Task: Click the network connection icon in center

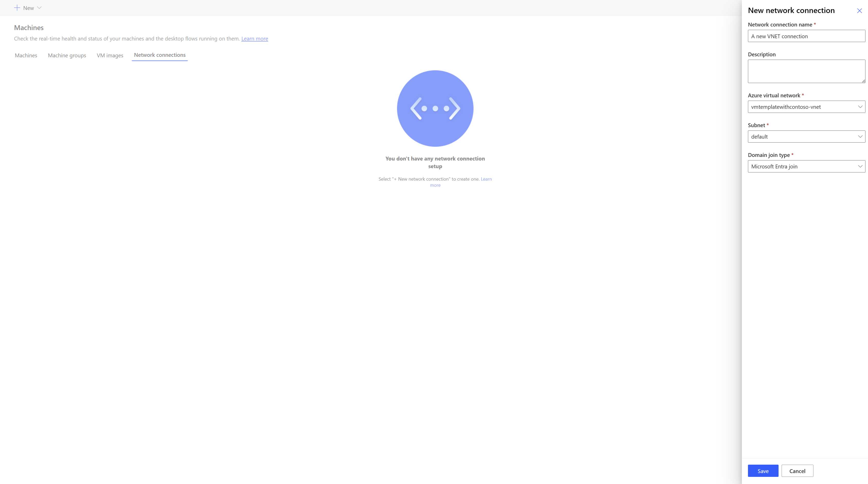Action: click(435, 109)
